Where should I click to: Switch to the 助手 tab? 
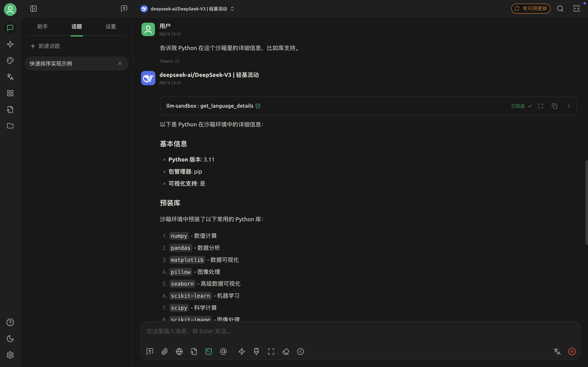click(x=42, y=27)
